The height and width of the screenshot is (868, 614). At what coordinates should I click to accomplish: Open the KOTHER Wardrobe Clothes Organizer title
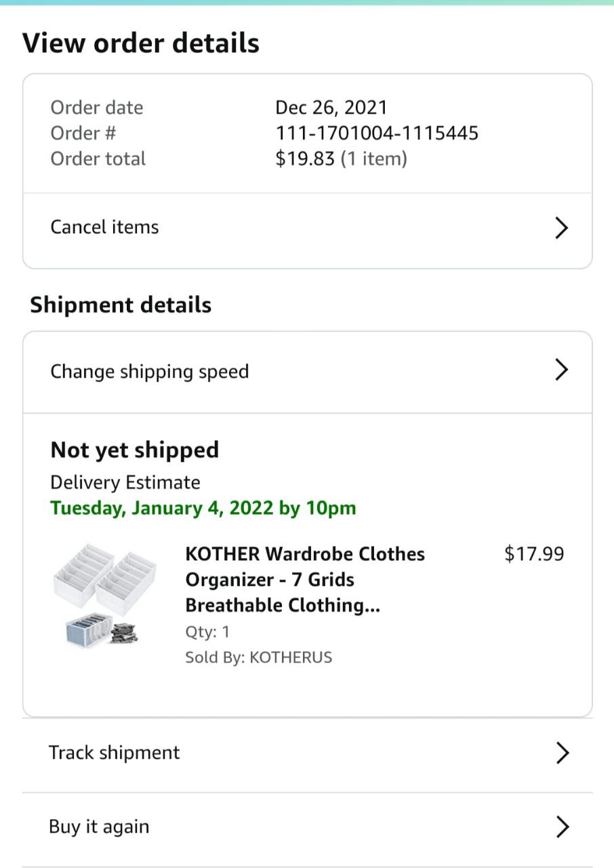click(x=305, y=579)
